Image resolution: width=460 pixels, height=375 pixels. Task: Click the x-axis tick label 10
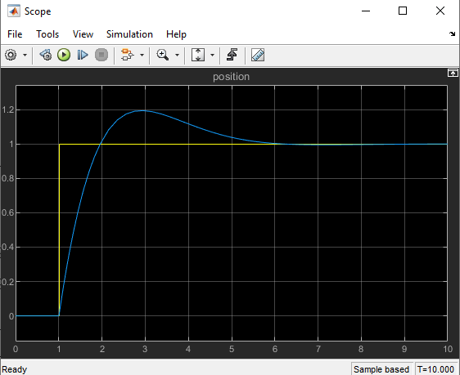point(448,349)
